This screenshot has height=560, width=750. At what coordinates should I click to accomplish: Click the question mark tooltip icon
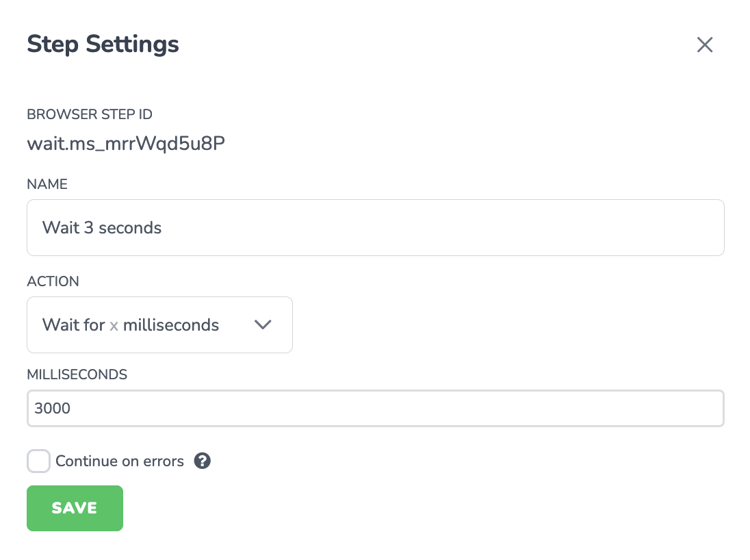(203, 461)
